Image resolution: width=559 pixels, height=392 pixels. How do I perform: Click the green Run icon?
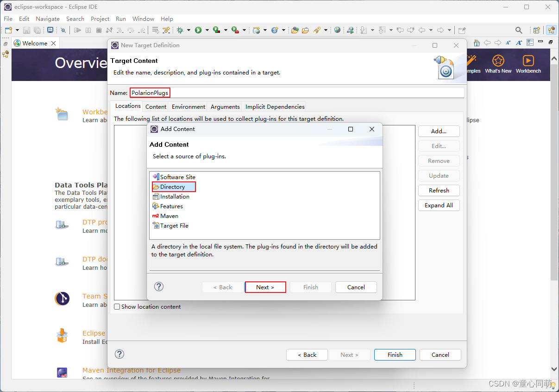(198, 30)
